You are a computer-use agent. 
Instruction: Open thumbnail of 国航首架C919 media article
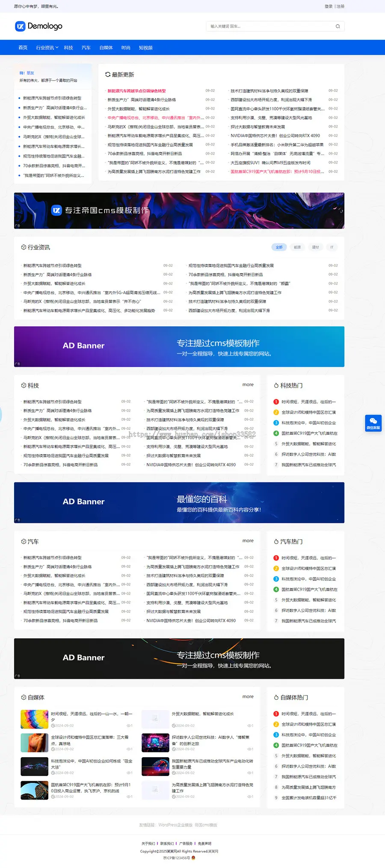click(34, 790)
